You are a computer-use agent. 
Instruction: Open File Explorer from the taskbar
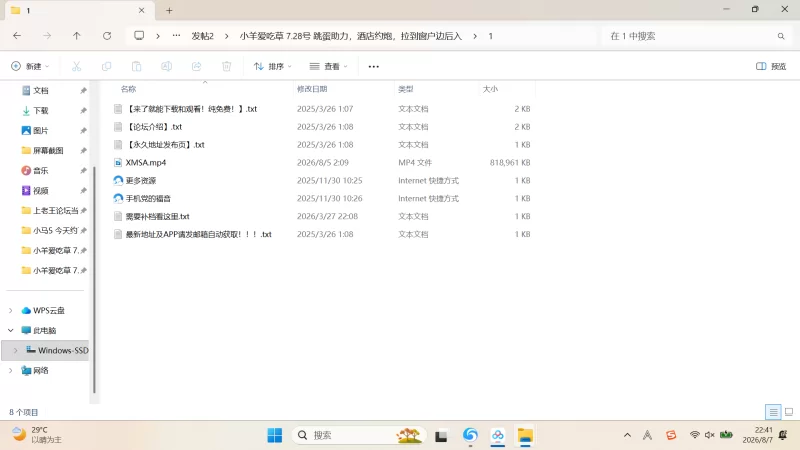coord(525,435)
